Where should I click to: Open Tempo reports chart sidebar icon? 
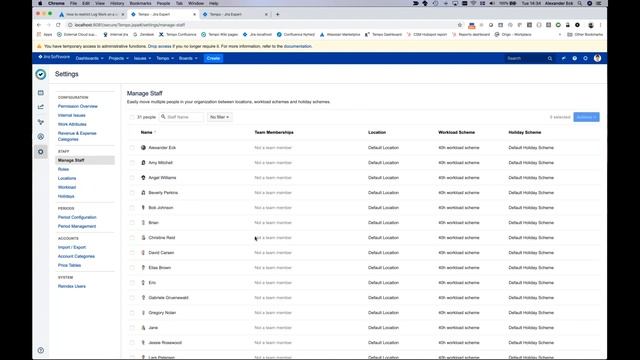pos(41,107)
